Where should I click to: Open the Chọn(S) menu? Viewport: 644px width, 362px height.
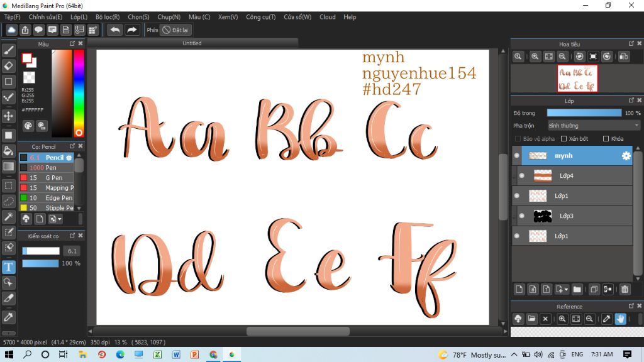pyautogui.click(x=138, y=17)
